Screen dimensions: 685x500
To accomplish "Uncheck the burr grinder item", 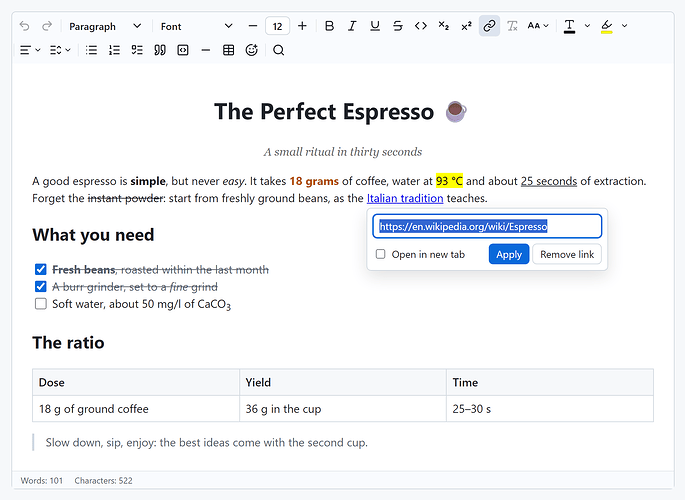I will [x=41, y=286].
